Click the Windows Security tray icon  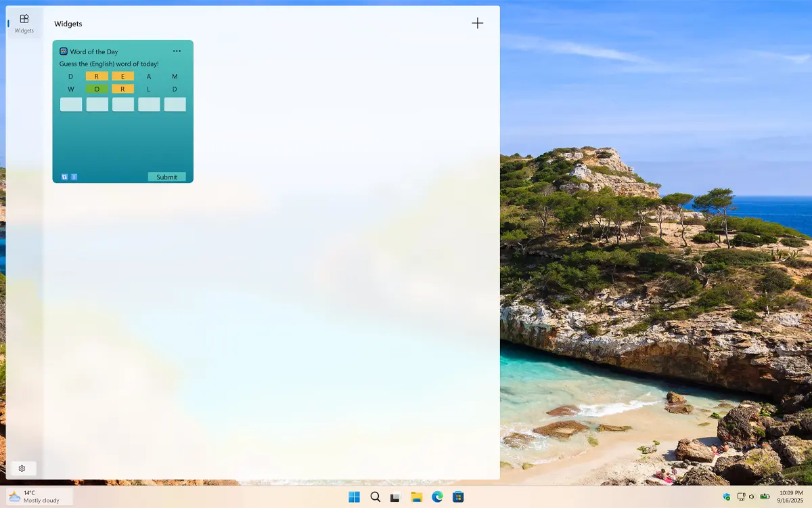click(x=727, y=497)
